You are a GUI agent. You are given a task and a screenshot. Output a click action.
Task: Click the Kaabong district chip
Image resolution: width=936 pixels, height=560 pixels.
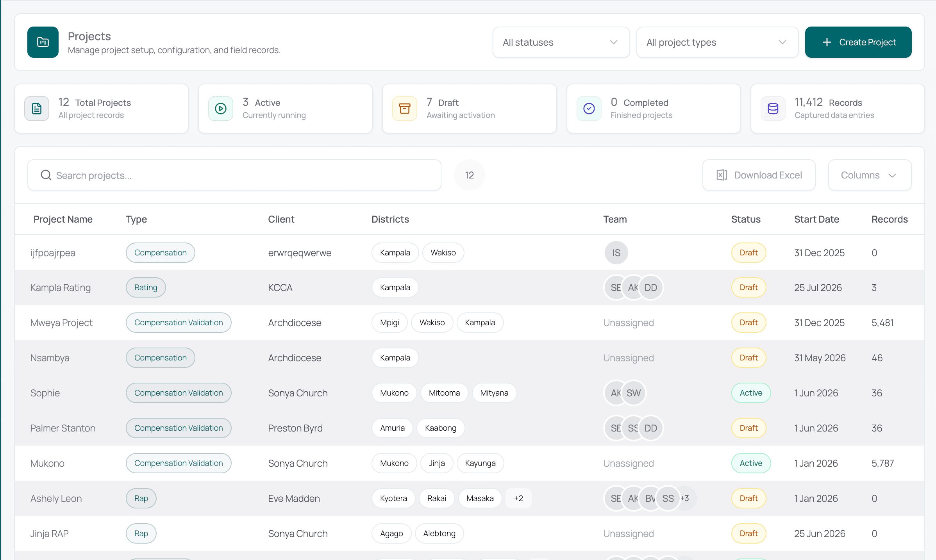click(x=441, y=428)
